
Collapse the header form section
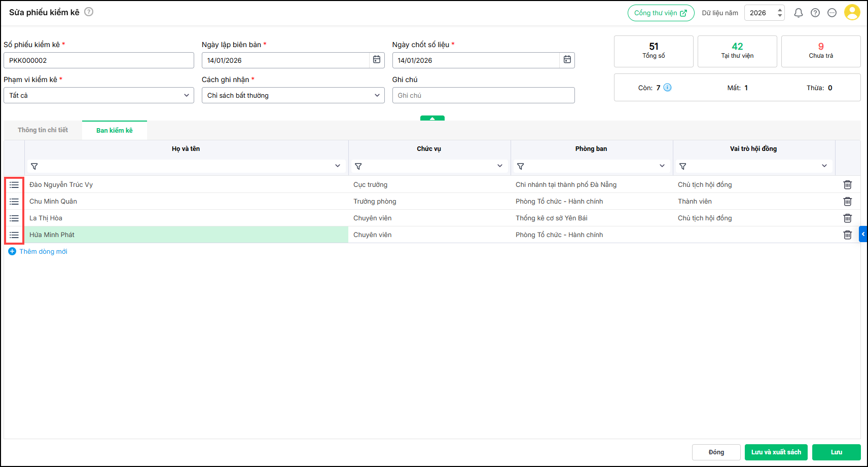(x=432, y=118)
